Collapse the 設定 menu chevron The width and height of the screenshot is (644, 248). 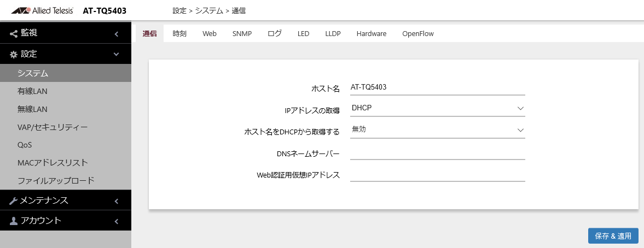tap(117, 54)
